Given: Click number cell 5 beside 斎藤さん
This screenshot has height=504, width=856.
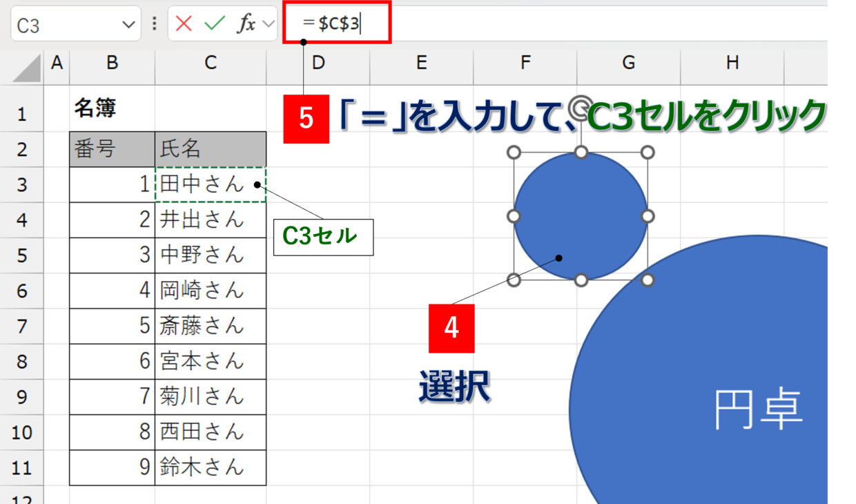Looking at the screenshot, I should click(x=112, y=326).
